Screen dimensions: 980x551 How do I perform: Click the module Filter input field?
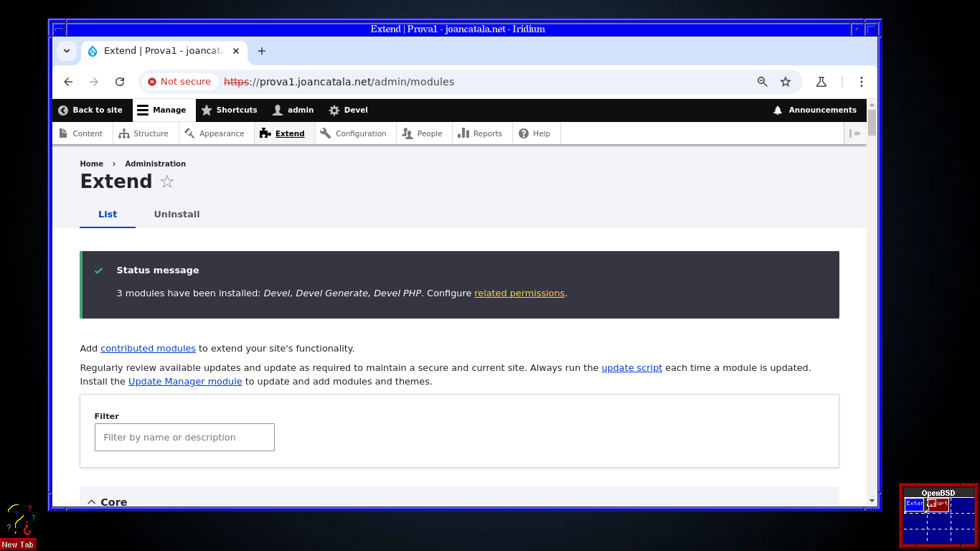184,438
